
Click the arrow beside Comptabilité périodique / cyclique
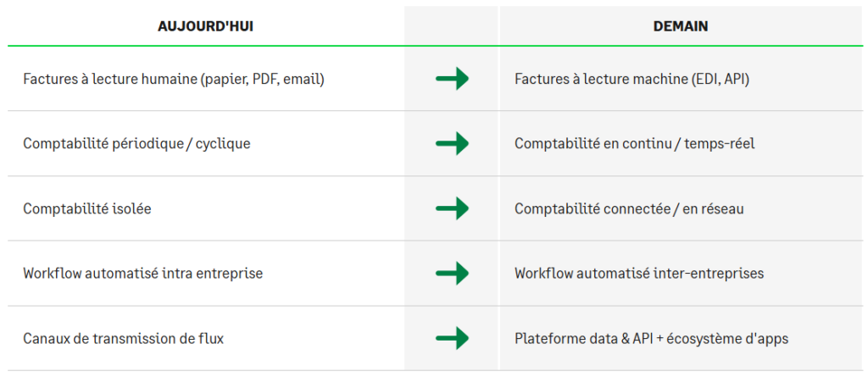452,144
